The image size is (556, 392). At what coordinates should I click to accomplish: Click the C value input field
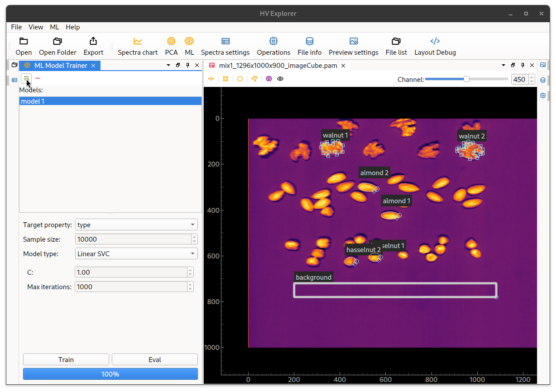pos(131,272)
